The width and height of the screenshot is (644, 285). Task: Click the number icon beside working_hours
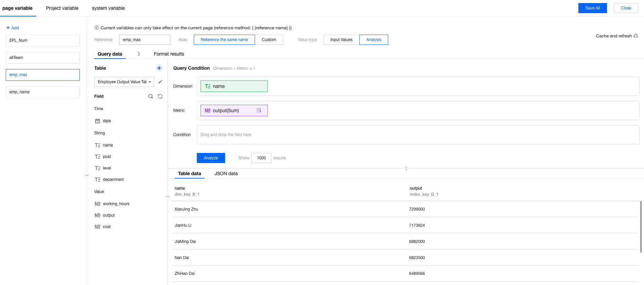[x=98, y=204]
